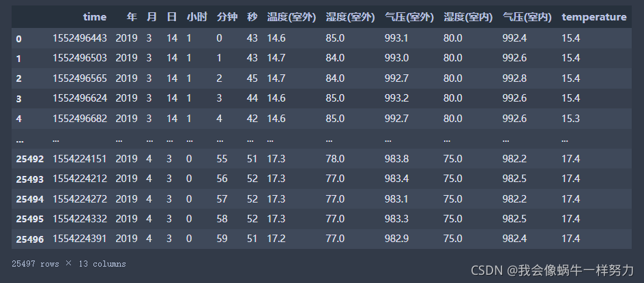Image resolution: width=644 pixels, height=283 pixels.
Task: Select outdoor humidity 78.0 in row 25492
Action: point(335,159)
